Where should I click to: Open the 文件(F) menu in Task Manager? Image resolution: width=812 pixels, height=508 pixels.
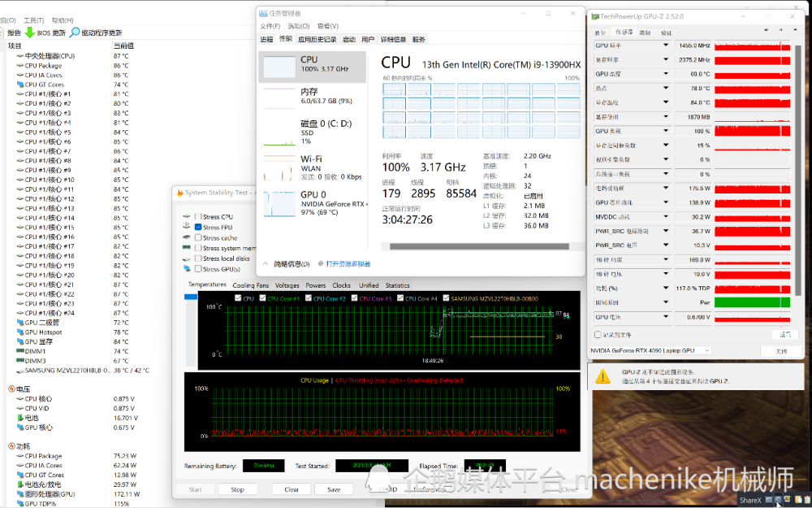pyautogui.click(x=270, y=26)
